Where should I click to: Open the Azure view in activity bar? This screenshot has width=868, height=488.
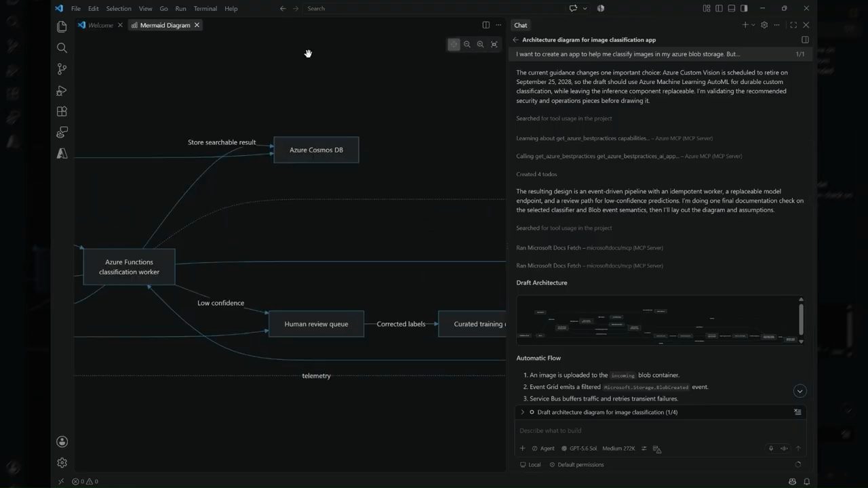62,153
